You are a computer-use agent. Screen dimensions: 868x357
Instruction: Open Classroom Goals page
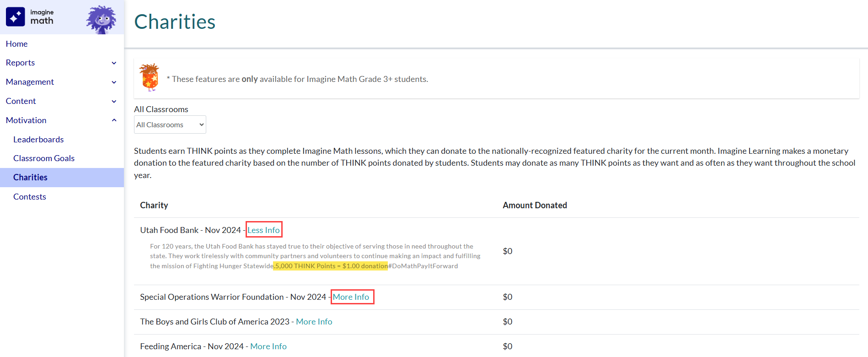pyautogui.click(x=44, y=158)
